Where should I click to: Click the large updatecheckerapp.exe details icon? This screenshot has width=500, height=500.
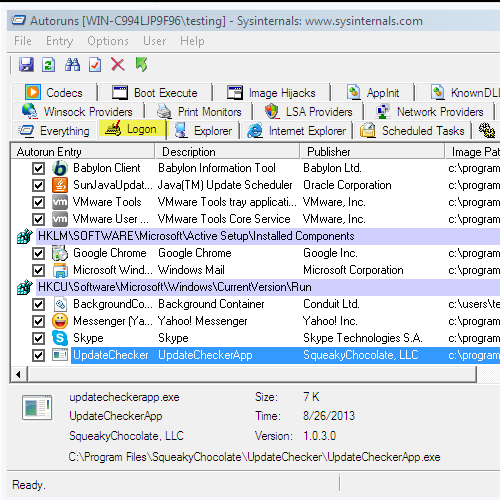(x=37, y=407)
